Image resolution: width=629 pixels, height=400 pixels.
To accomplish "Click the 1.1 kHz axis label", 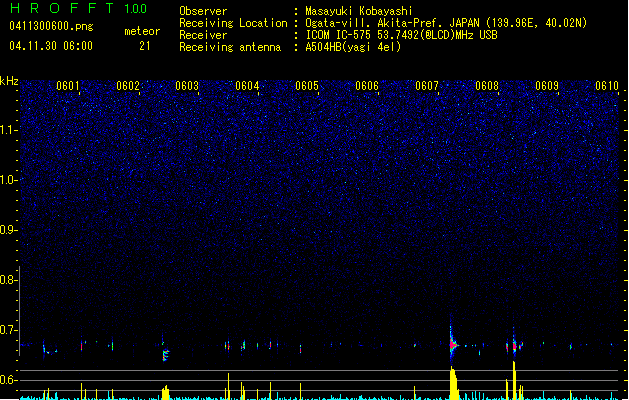I will click(8, 130).
